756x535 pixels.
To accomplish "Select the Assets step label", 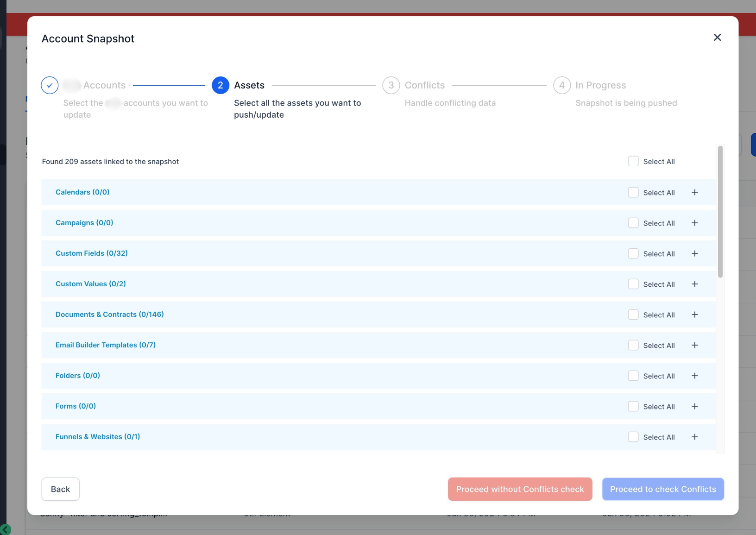I will coord(249,85).
